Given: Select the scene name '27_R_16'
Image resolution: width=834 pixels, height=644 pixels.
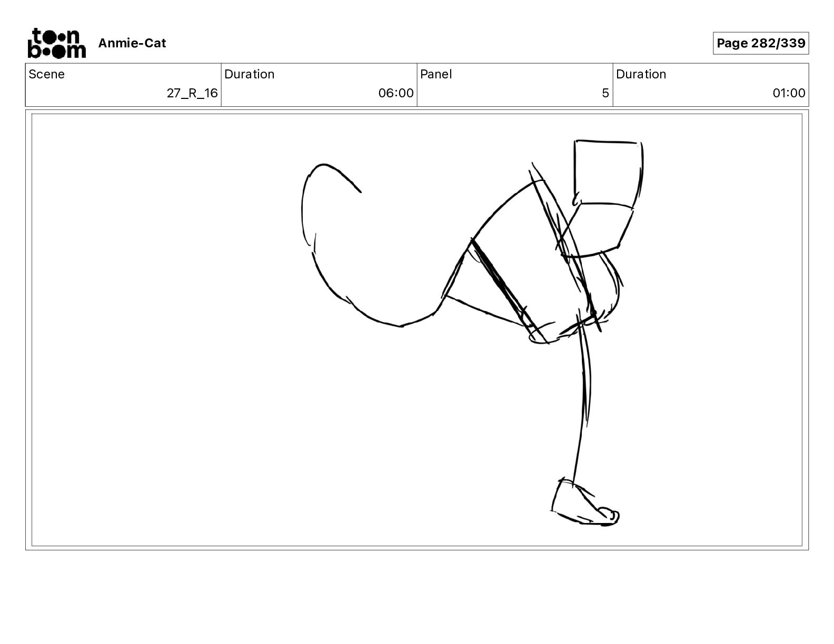Looking at the screenshot, I should click(192, 93).
